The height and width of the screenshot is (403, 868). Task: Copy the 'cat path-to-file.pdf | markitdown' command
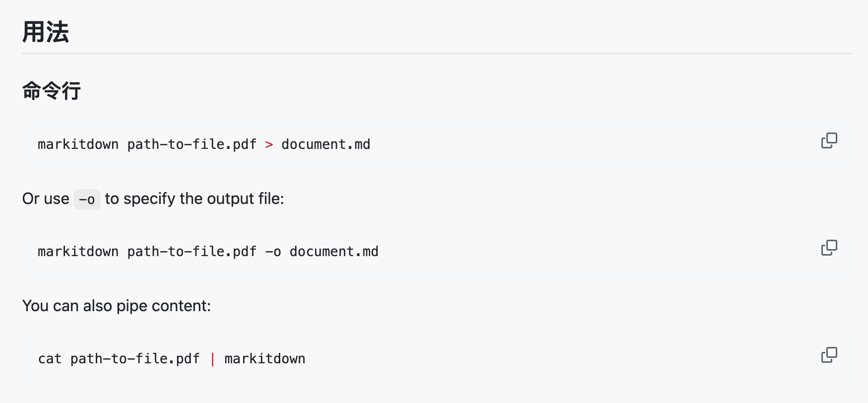click(x=829, y=355)
